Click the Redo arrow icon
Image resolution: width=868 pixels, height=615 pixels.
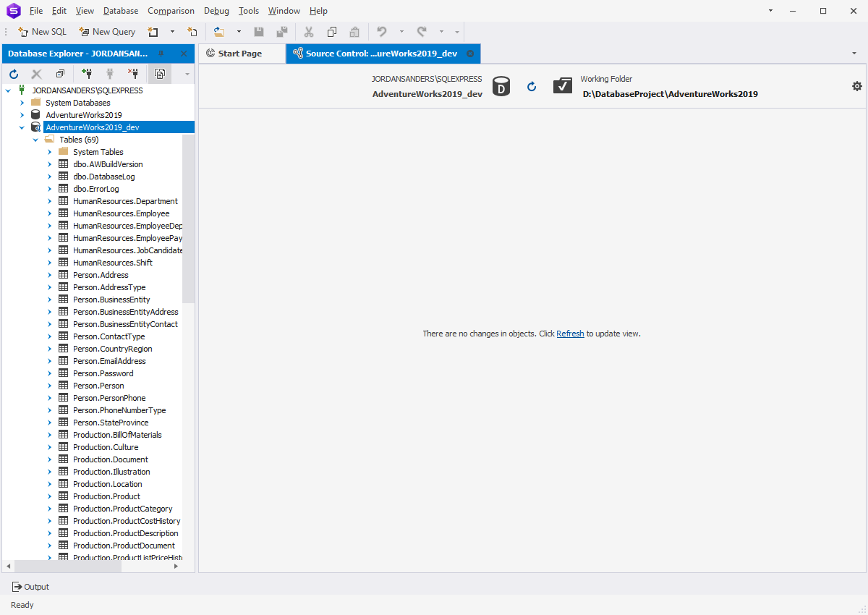click(422, 32)
